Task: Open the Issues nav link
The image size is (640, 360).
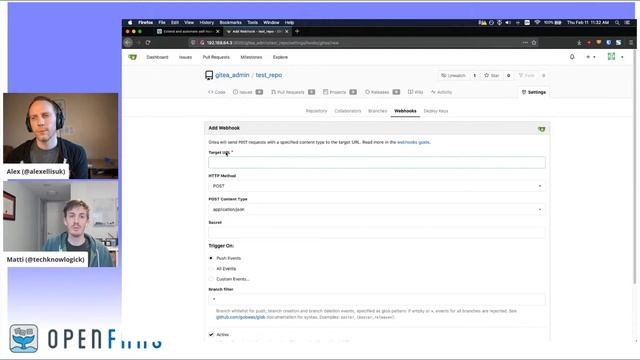Action: pos(185,57)
